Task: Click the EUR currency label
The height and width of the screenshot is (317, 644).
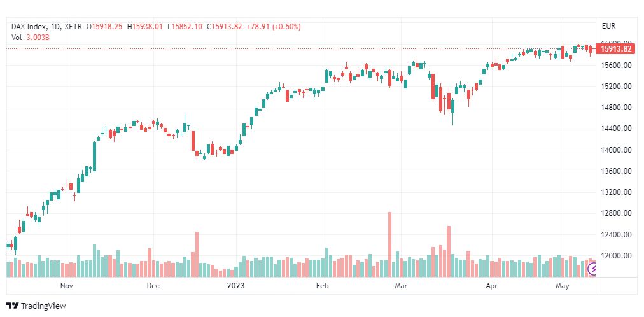Action: pyautogui.click(x=608, y=26)
